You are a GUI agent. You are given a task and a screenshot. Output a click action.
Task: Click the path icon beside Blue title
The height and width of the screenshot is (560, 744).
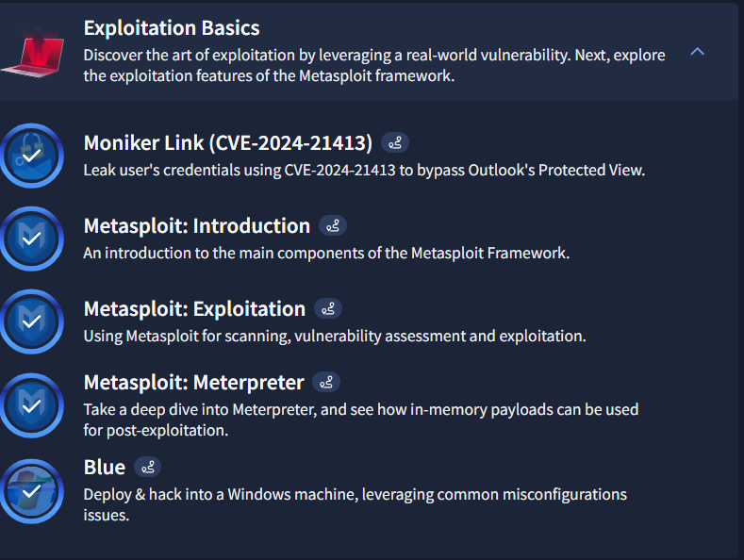[148, 468]
